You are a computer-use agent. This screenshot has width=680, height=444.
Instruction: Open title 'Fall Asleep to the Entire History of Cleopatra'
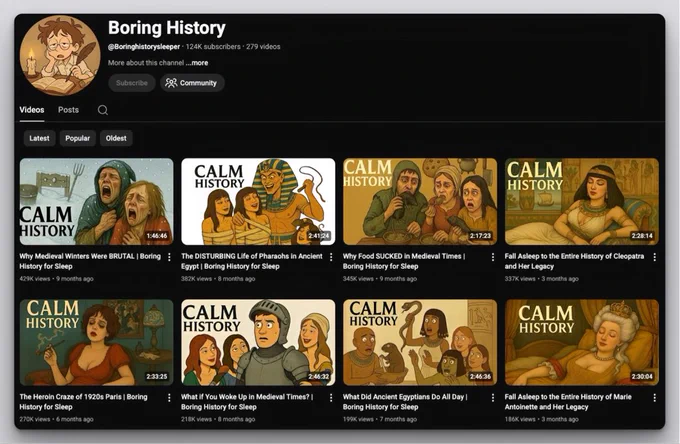(574, 261)
